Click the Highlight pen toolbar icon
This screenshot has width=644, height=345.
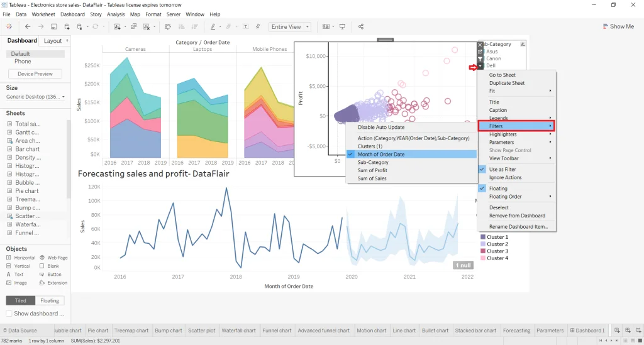coord(213,26)
